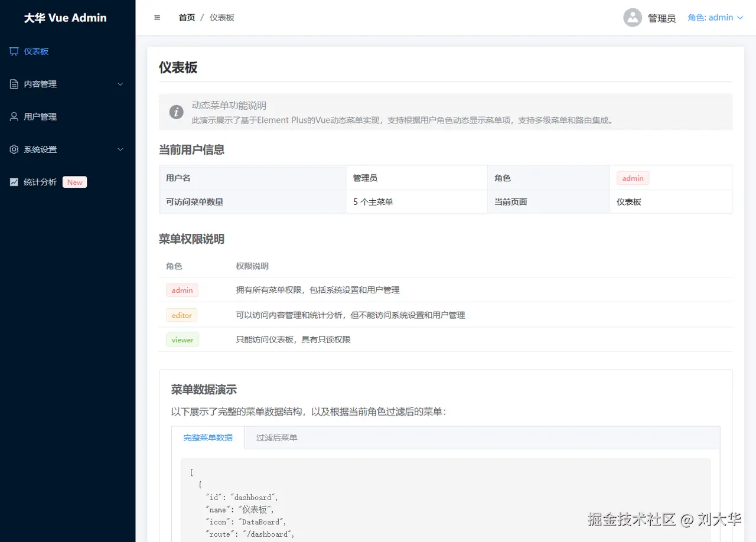Click the New badge beside 统计分析
756x542 pixels.
[74, 182]
